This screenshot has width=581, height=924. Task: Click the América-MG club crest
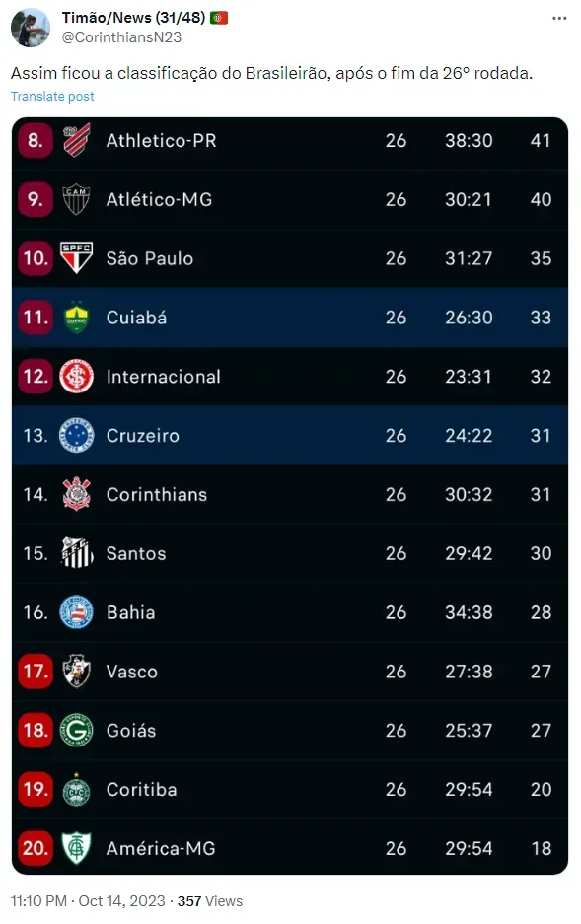point(77,848)
